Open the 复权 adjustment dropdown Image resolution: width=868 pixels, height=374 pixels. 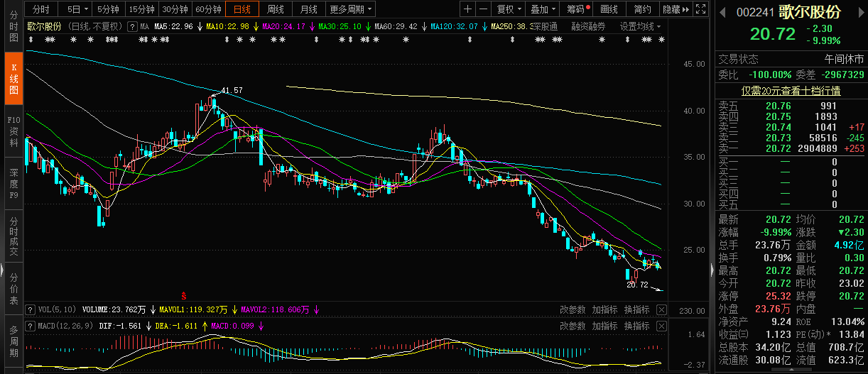pos(509,9)
